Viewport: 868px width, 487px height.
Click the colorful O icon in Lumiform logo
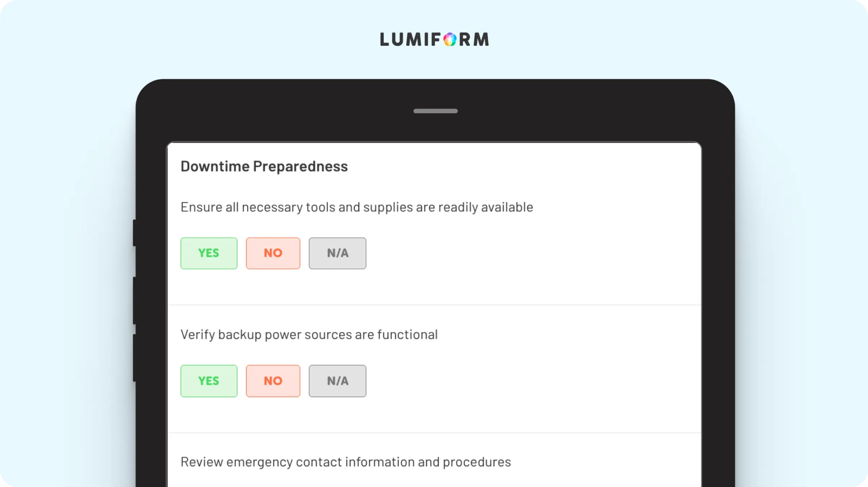pyautogui.click(x=450, y=39)
